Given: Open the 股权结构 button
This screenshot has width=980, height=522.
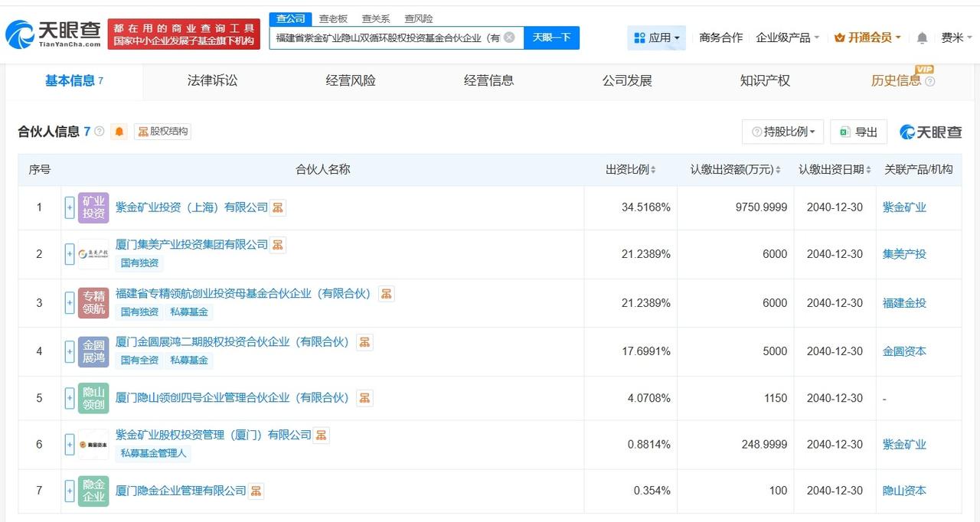Looking at the screenshot, I should [162, 132].
